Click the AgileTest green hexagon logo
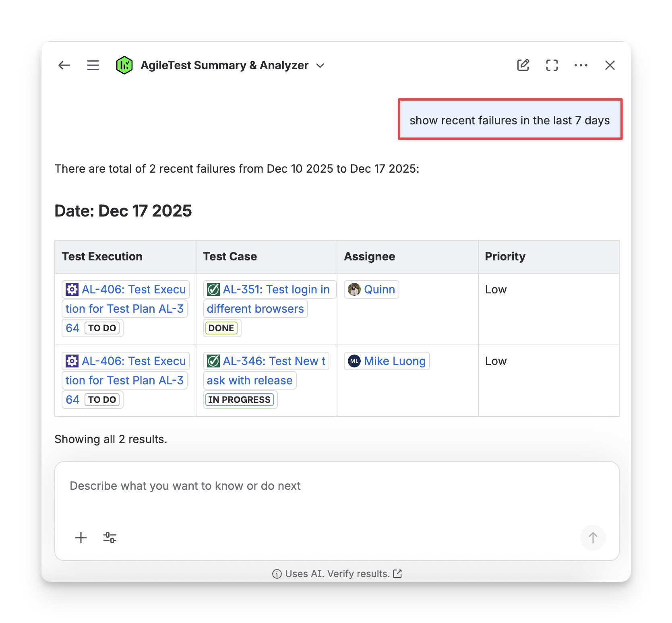The height and width of the screenshot is (623, 672). coord(124,65)
